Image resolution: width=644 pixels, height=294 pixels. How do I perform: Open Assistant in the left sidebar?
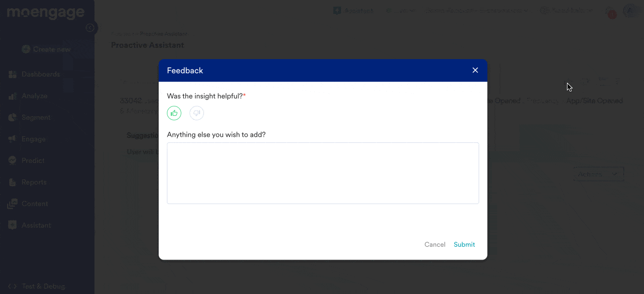[x=35, y=226]
